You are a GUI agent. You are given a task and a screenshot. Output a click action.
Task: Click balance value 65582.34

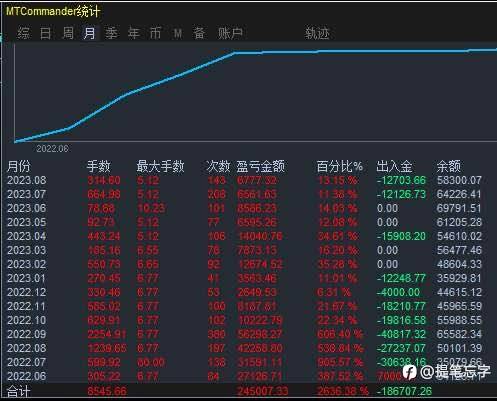pyautogui.click(x=459, y=334)
